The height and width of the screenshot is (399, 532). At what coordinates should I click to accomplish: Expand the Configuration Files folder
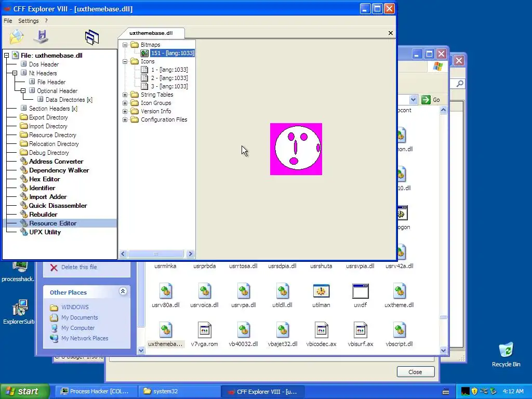[x=125, y=120]
